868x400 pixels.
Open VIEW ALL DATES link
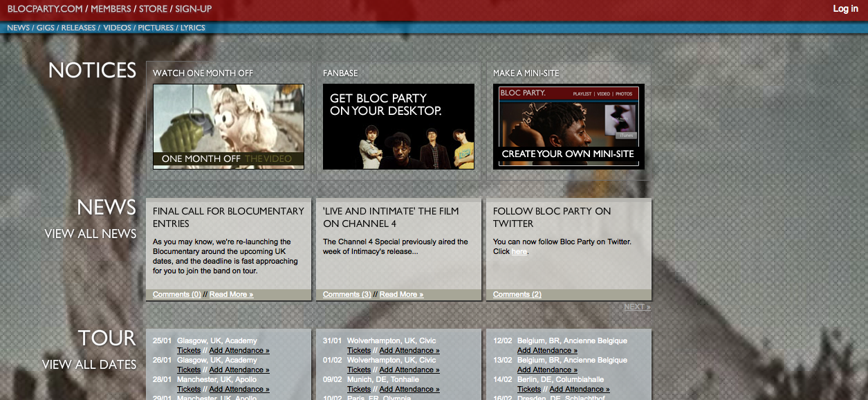tap(89, 365)
